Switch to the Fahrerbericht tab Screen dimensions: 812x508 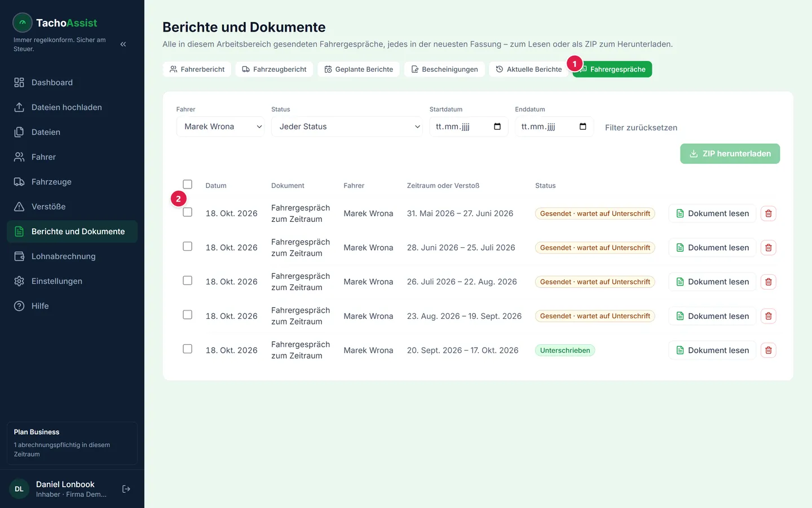pyautogui.click(x=197, y=69)
